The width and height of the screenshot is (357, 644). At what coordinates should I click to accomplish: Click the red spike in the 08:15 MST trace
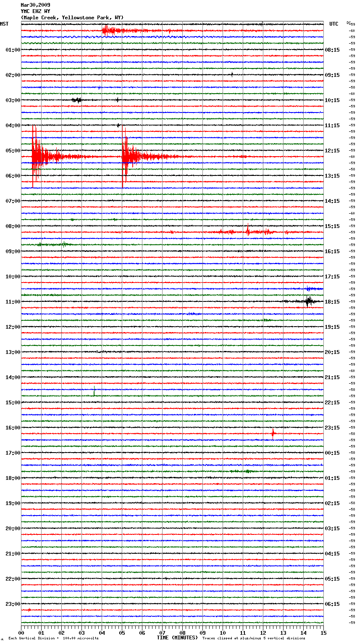click(x=247, y=230)
